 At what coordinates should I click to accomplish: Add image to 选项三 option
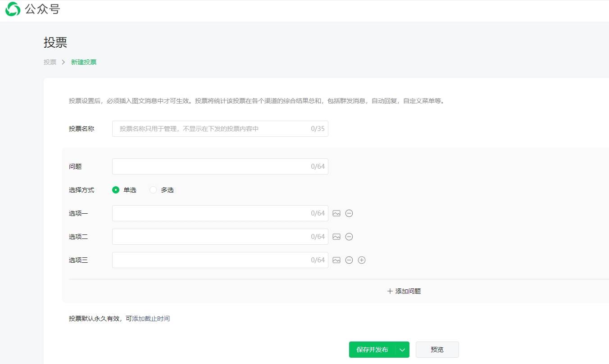[x=336, y=260]
